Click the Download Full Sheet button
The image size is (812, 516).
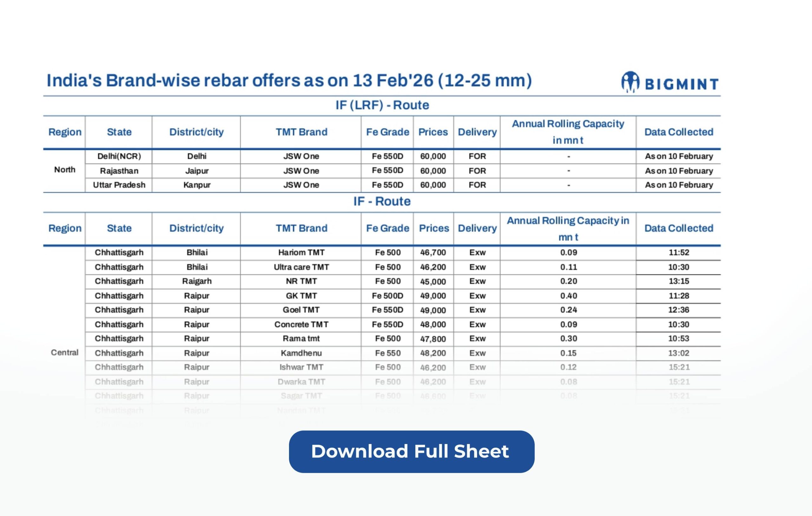click(411, 452)
